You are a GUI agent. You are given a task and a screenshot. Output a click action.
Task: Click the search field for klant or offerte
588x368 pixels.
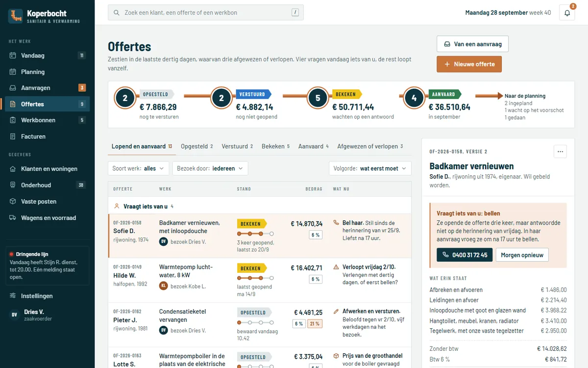pos(206,13)
